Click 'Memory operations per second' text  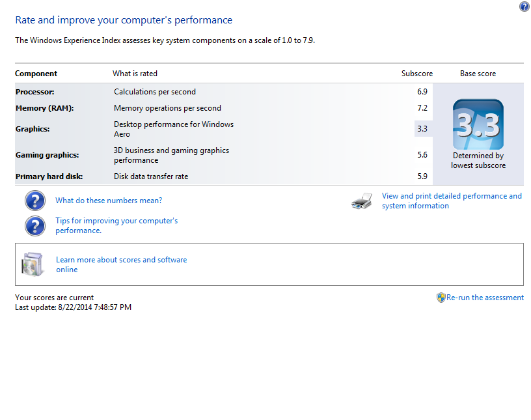(167, 108)
